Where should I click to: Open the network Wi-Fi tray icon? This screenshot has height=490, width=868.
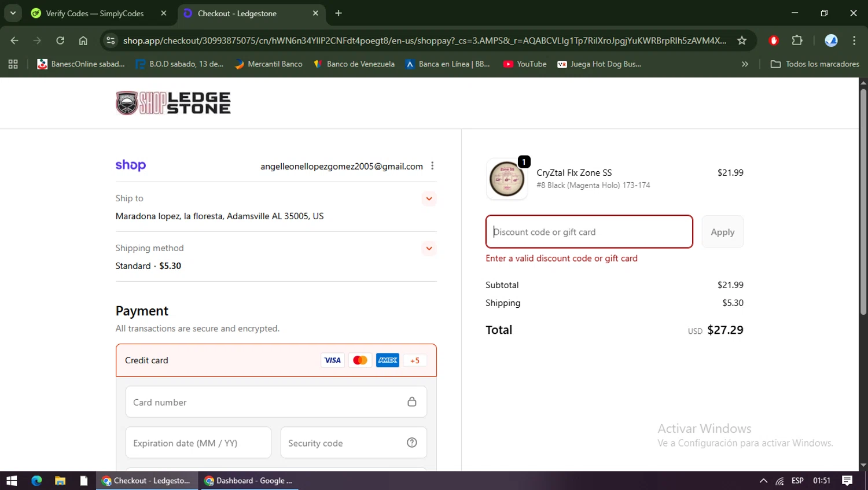(780, 480)
